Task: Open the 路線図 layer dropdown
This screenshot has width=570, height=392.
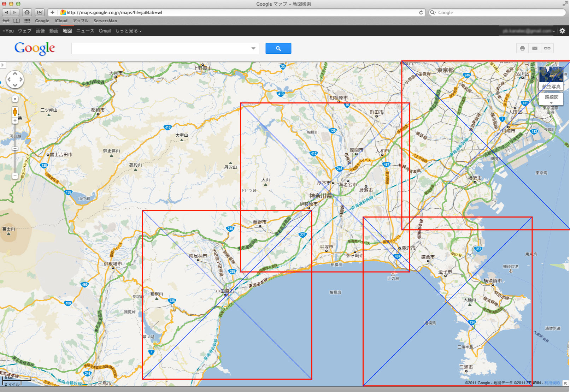Action: pos(551,99)
